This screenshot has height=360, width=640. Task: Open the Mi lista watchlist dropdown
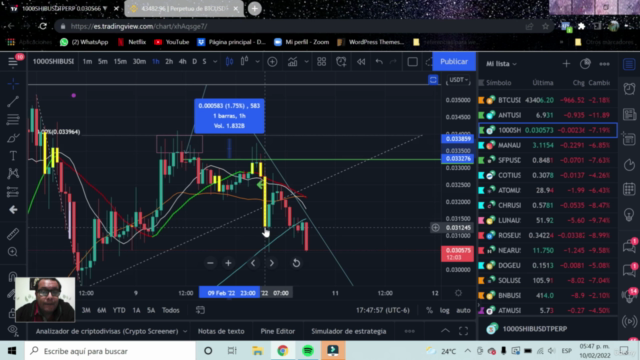coord(501,64)
